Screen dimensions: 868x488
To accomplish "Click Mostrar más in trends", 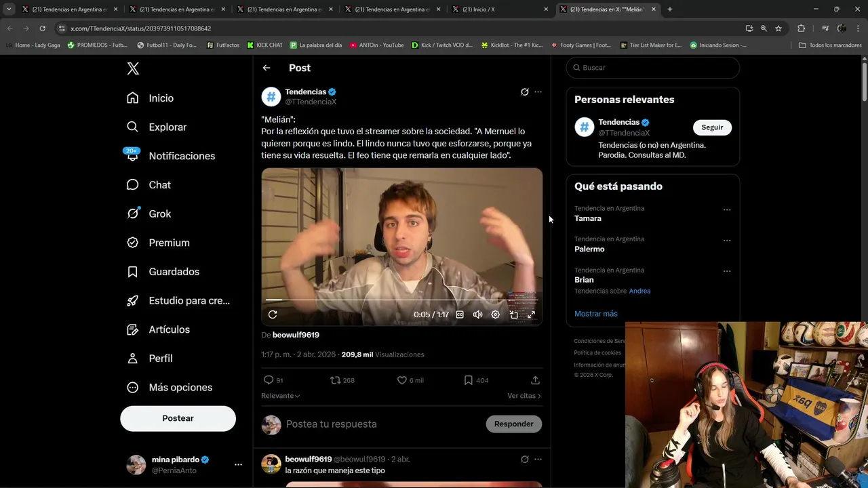I will pos(596,314).
